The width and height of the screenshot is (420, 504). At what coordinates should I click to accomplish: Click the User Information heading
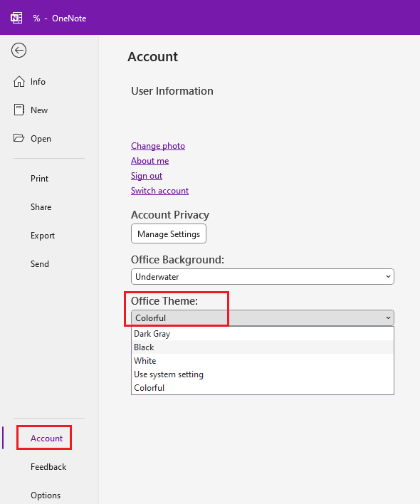(x=172, y=91)
